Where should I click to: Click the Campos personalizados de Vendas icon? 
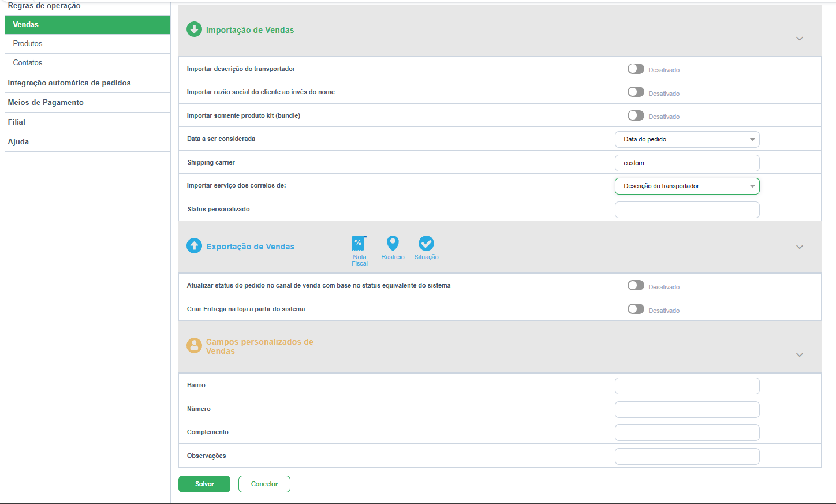click(x=194, y=346)
